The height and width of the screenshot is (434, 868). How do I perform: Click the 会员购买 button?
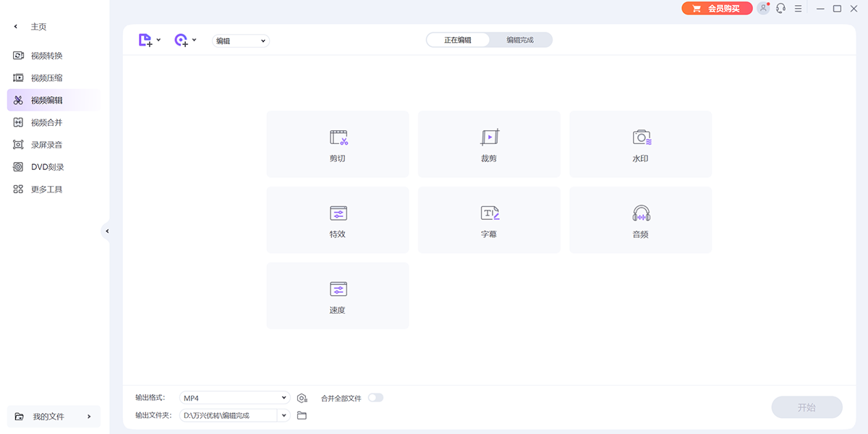pos(716,9)
